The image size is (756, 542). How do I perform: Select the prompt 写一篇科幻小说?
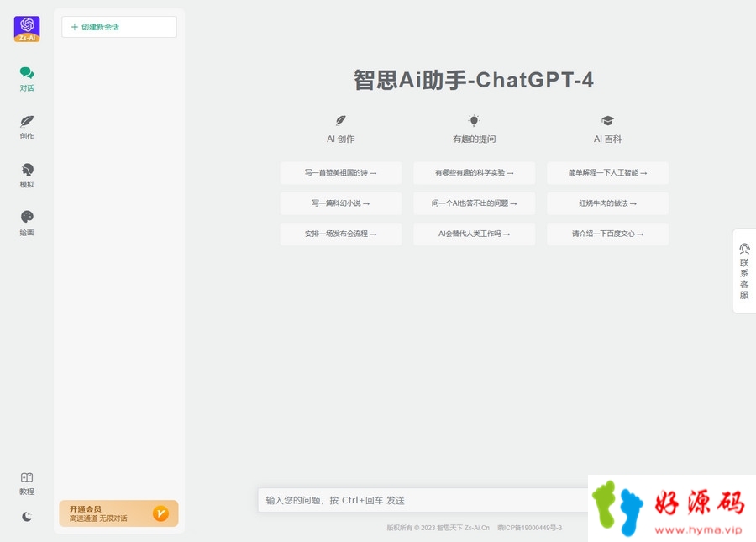click(x=341, y=203)
